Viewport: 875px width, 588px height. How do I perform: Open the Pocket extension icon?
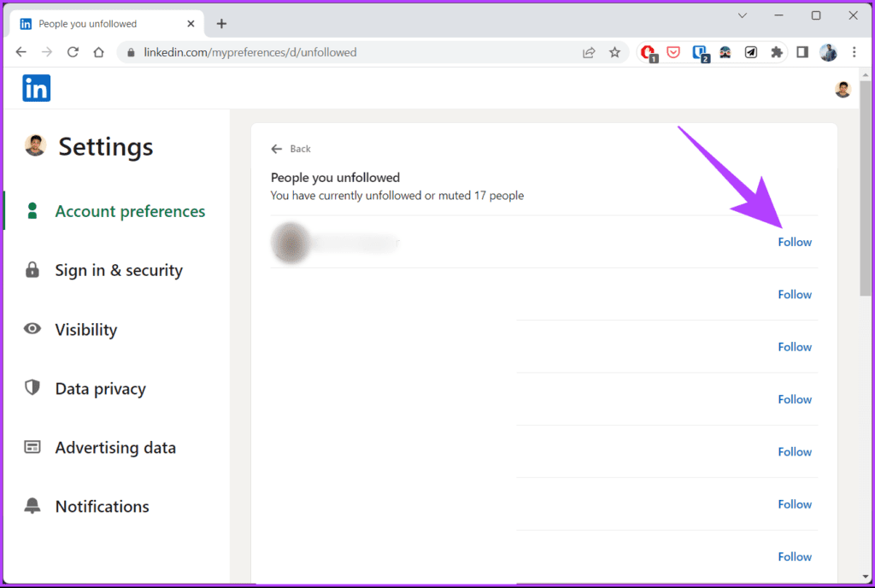(x=673, y=52)
